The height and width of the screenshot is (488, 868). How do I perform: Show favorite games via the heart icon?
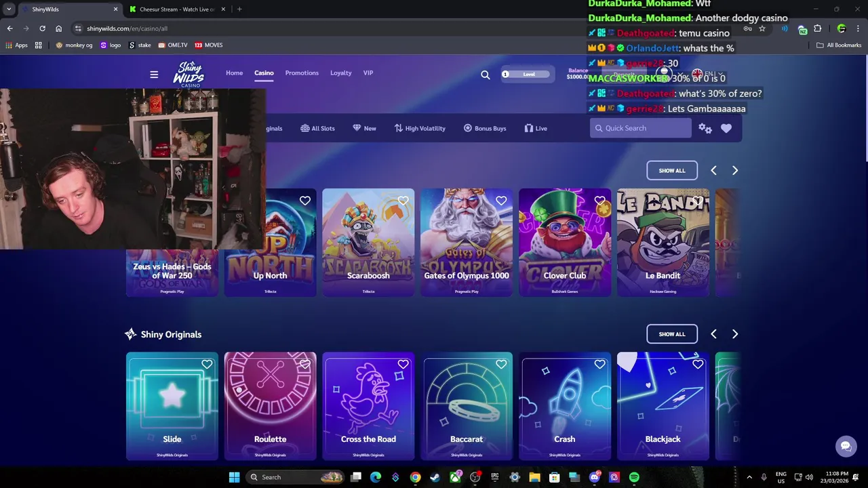click(726, 128)
